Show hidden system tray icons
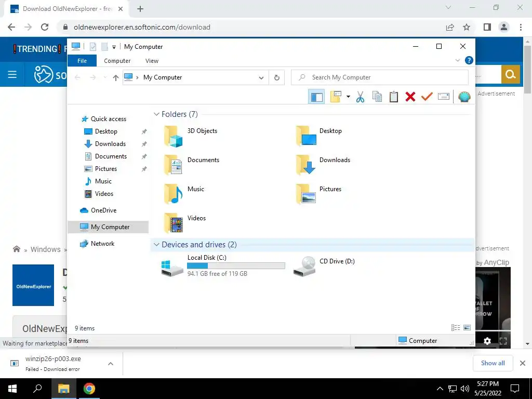 coord(440,389)
